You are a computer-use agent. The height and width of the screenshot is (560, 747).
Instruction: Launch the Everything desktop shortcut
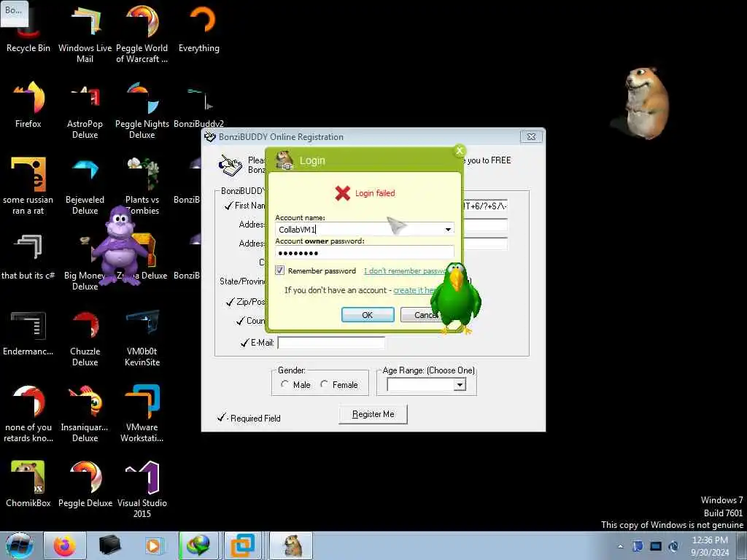[x=199, y=28]
